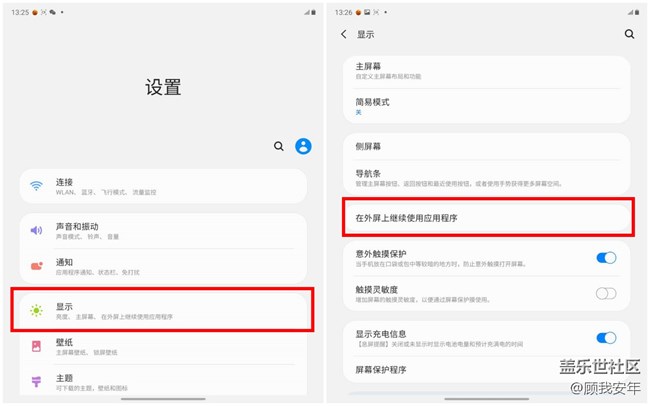Tap the speaker icon for 声音和振动
The width and height of the screenshot is (650, 406).
tap(37, 230)
